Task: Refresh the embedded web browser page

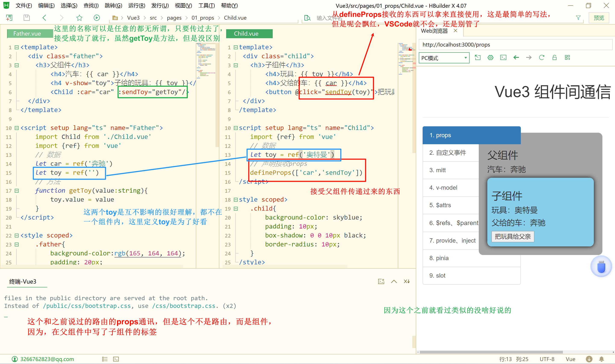Action: 542,58
